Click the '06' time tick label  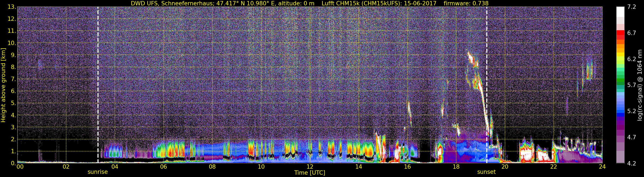(164, 167)
